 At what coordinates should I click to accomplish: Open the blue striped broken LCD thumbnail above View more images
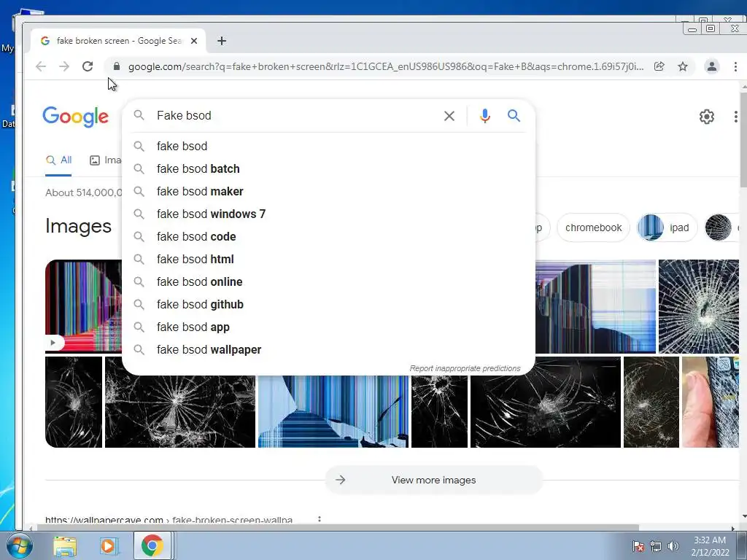tap(333, 411)
